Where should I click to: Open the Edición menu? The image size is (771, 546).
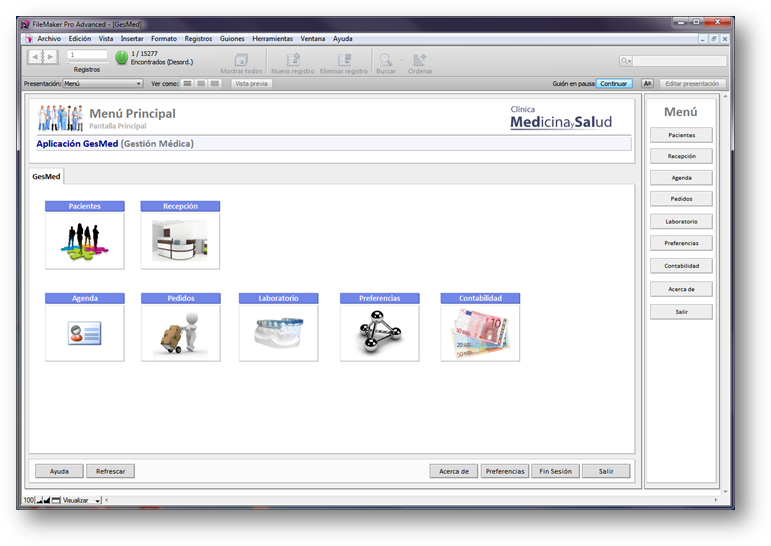[x=80, y=39]
